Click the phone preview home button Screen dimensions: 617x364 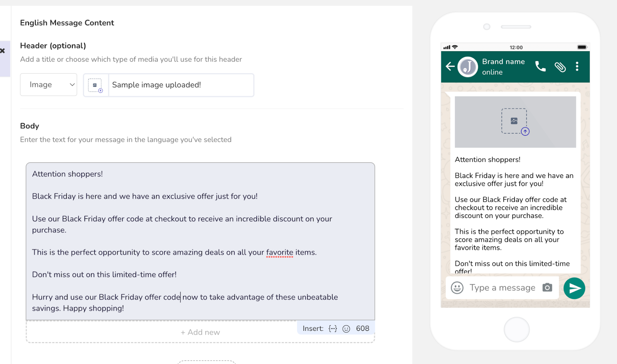[x=516, y=330]
